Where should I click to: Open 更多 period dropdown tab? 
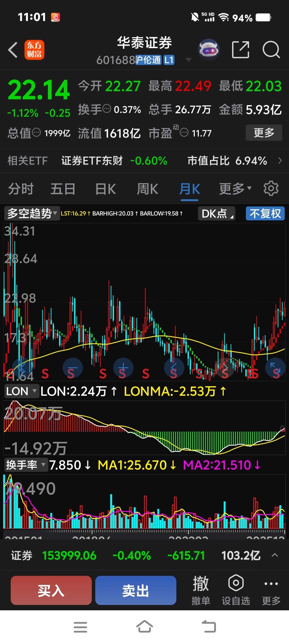235,189
